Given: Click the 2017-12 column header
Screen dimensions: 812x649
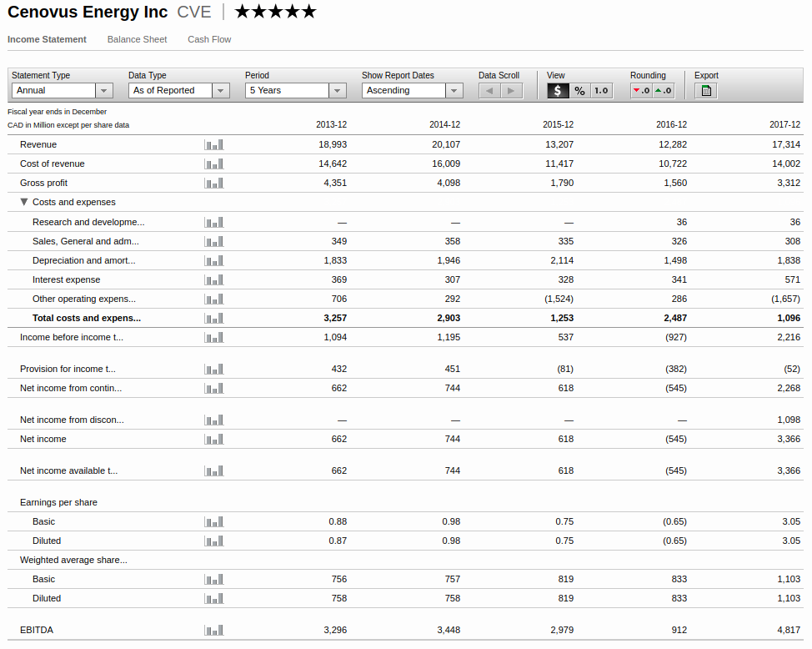Looking at the screenshot, I should pyautogui.click(x=785, y=124).
